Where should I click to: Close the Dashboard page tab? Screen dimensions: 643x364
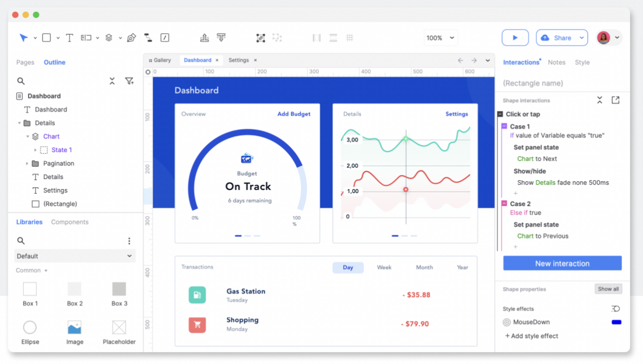pyautogui.click(x=217, y=60)
